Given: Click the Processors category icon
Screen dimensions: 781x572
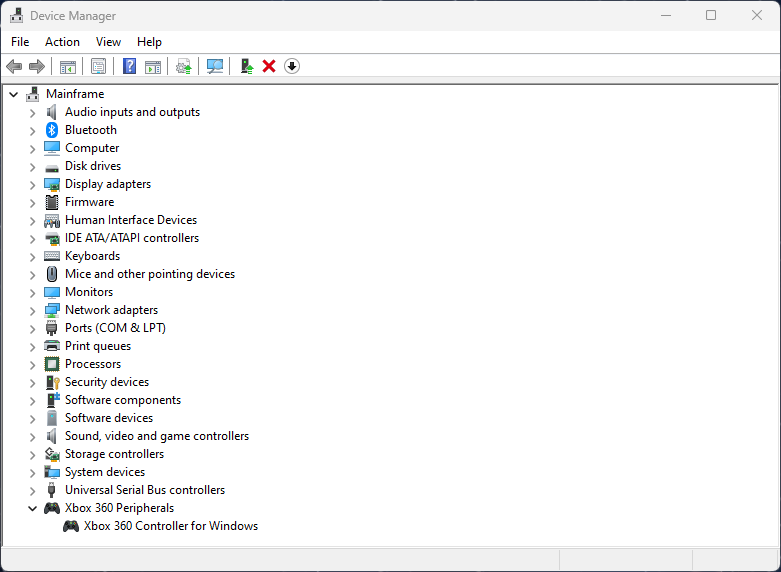Looking at the screenshot, I should 52,364.
